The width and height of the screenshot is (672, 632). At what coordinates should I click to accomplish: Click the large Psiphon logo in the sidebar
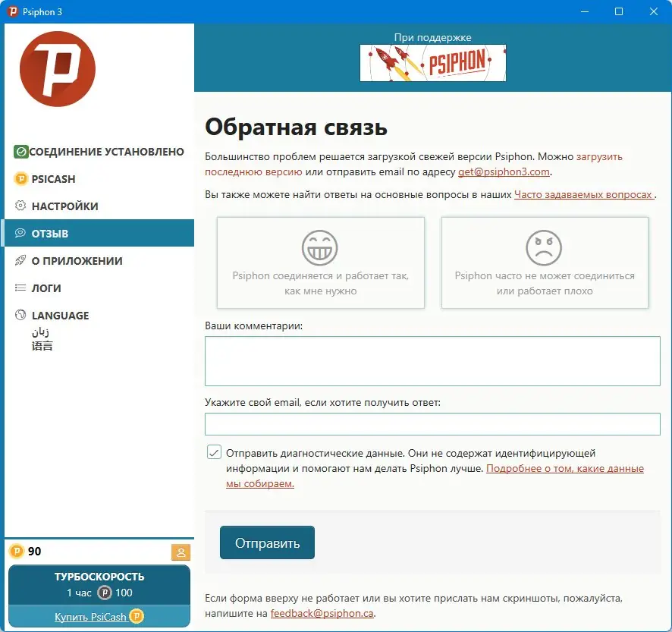click(x=58, y=69)
